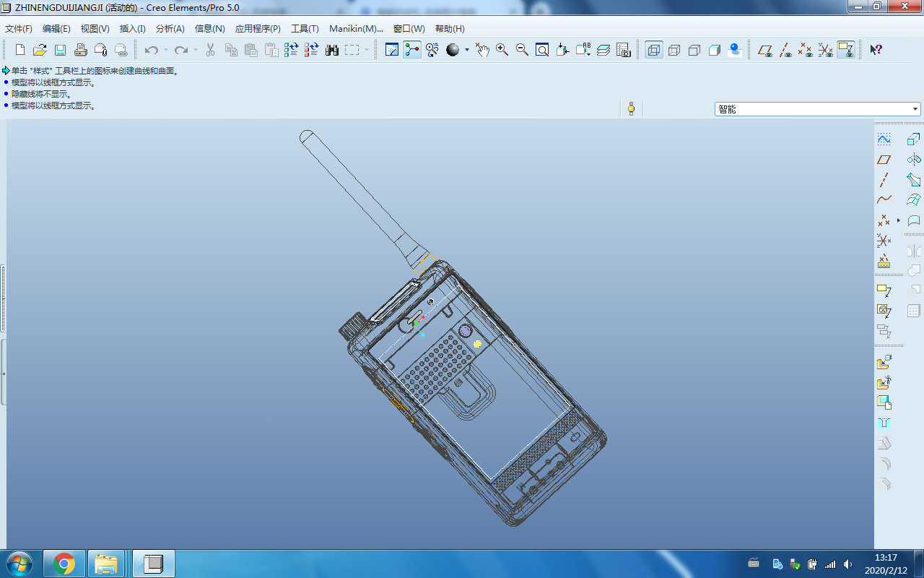Viewport: 924px width, 578px height.
Task: Click the Undo arrow
Action: [151, 50]
